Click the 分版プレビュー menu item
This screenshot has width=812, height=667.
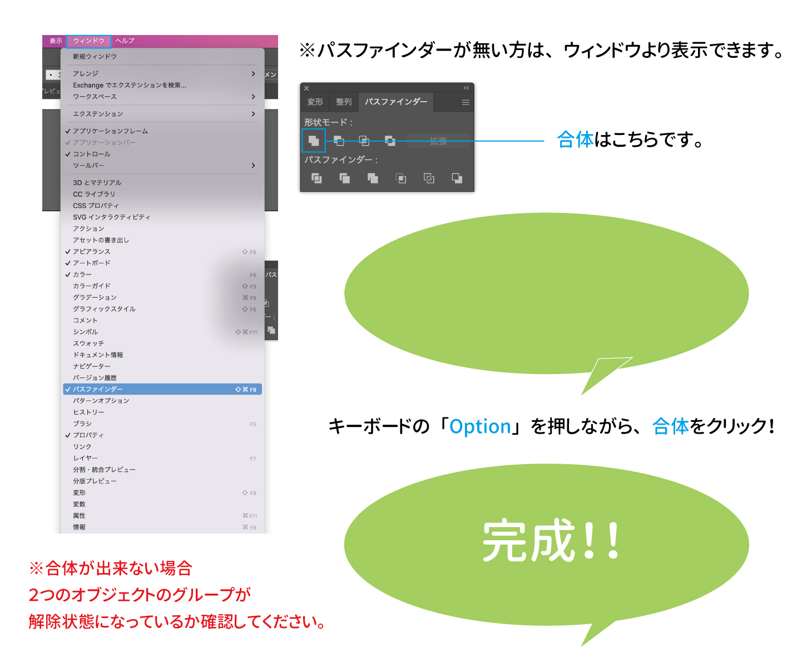[162, 481]
